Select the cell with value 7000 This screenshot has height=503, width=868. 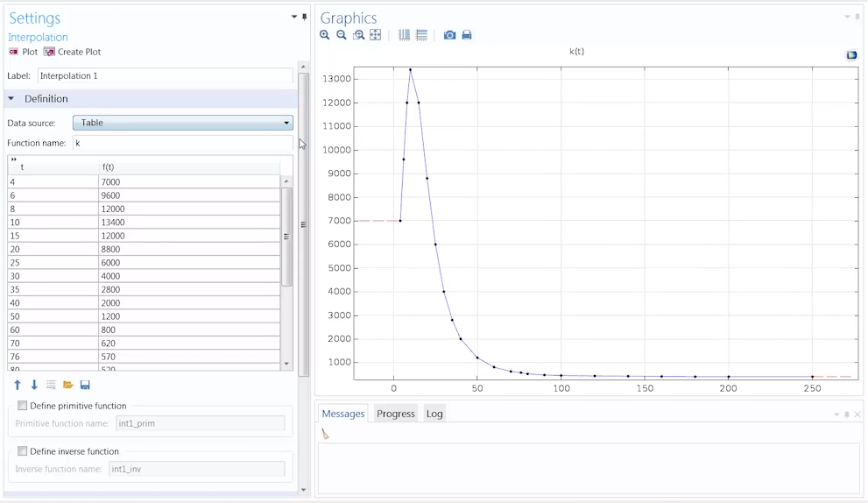(x=189, y=181)
